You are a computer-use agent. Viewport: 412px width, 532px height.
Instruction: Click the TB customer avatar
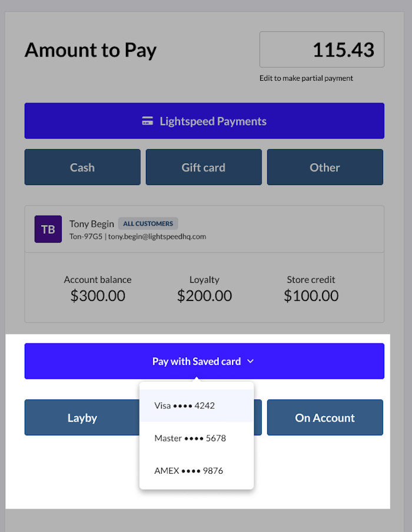[x=48, y=229]
